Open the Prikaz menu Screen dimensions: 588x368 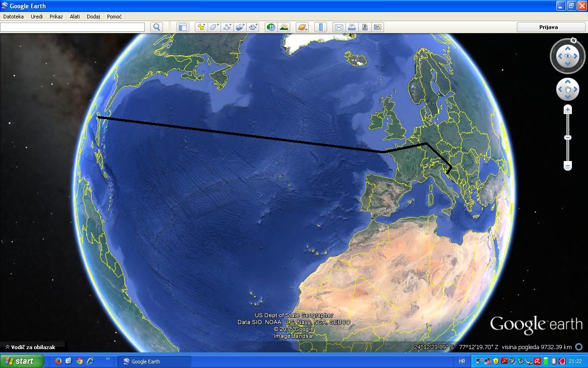(x=56, y=17)
